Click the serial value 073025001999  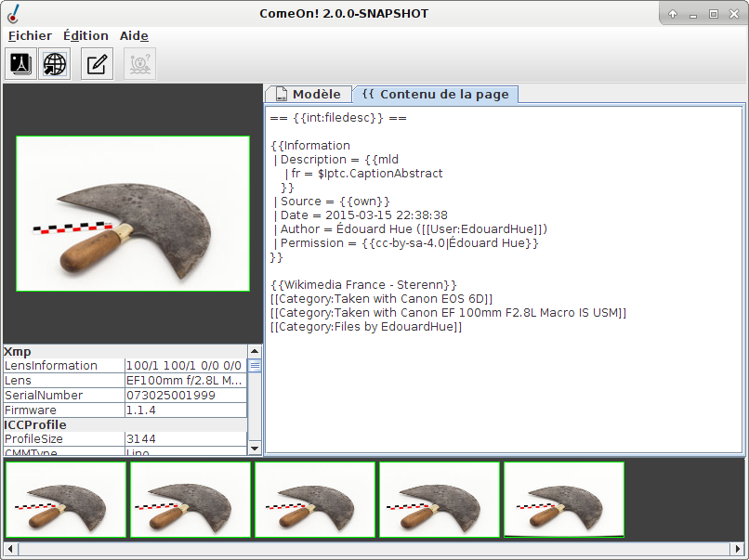186,396
